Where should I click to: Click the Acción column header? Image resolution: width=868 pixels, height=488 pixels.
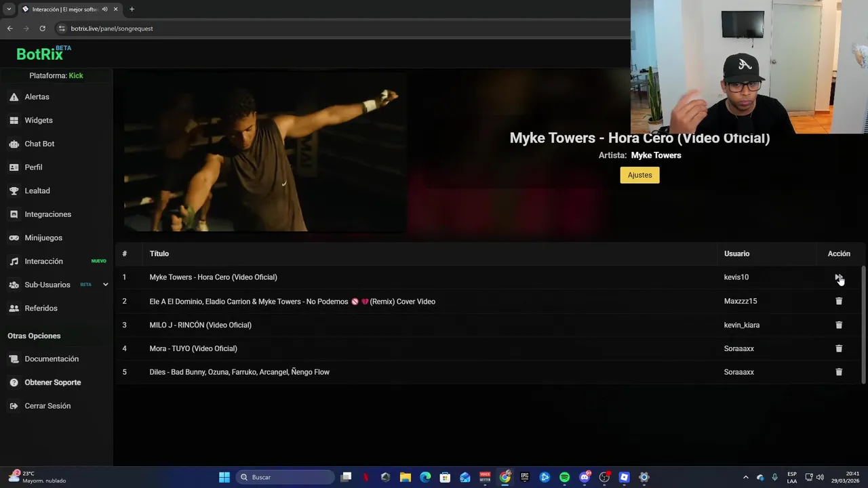[839, 253]
